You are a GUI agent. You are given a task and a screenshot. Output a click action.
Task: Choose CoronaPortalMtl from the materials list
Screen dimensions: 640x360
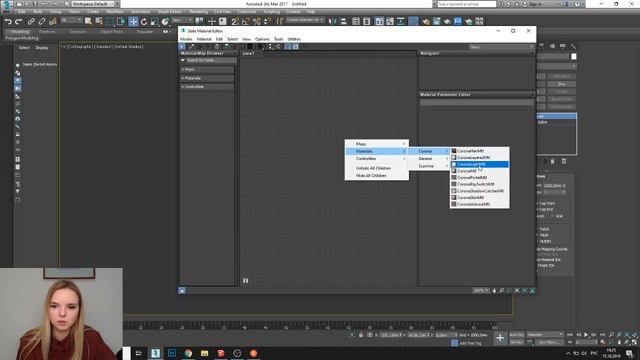point(480,178)
